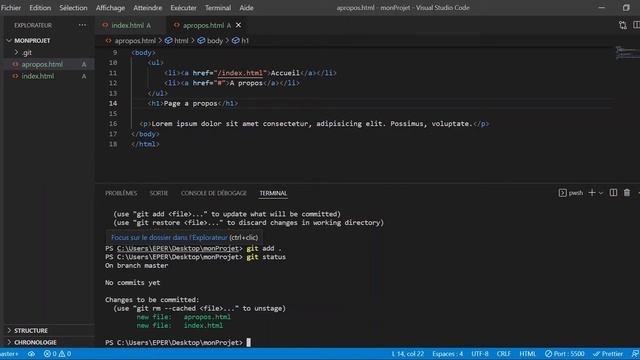The height and width of the screenshot is (360, 640).
Task: Click line number 14 in the gutter
Action: click(x=113, y=104)
